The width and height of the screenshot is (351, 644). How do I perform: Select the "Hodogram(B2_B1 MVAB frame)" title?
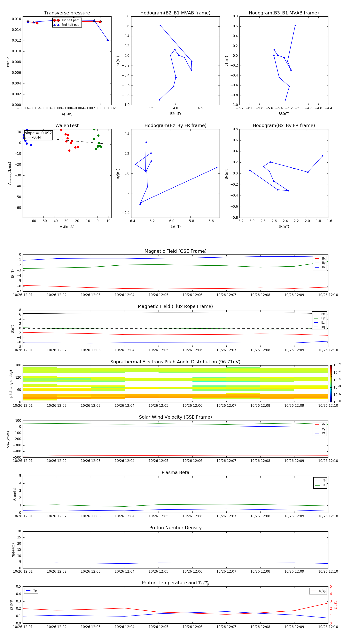[175, 13]
